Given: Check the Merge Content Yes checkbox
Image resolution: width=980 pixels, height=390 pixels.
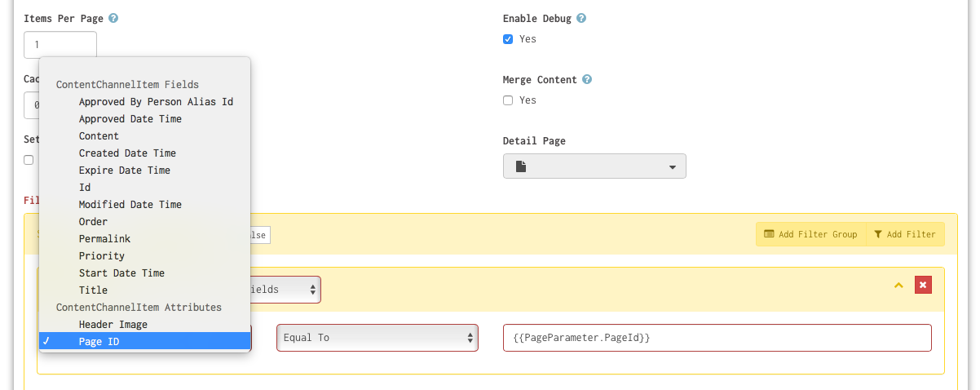Looking at the screenshot, I should (508, 100).
